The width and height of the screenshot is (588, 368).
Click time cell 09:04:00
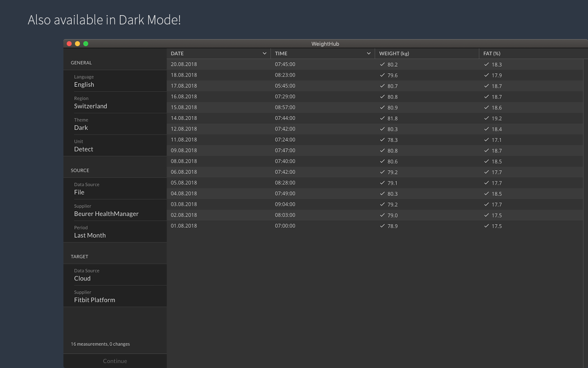tap(285, 204)
